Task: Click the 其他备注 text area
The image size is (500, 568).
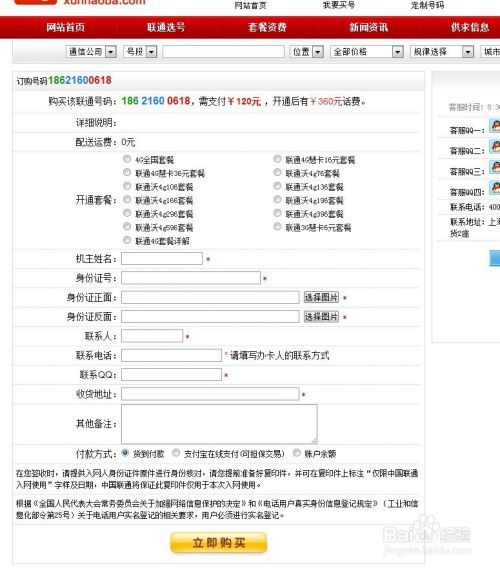Action: (219, 424)
